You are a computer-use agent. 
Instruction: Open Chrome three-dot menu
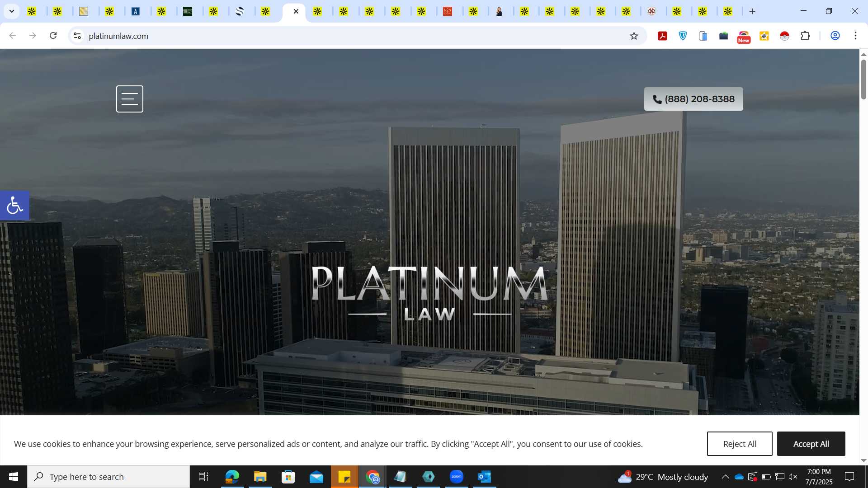pyautogui.click(x=855, y=36)
